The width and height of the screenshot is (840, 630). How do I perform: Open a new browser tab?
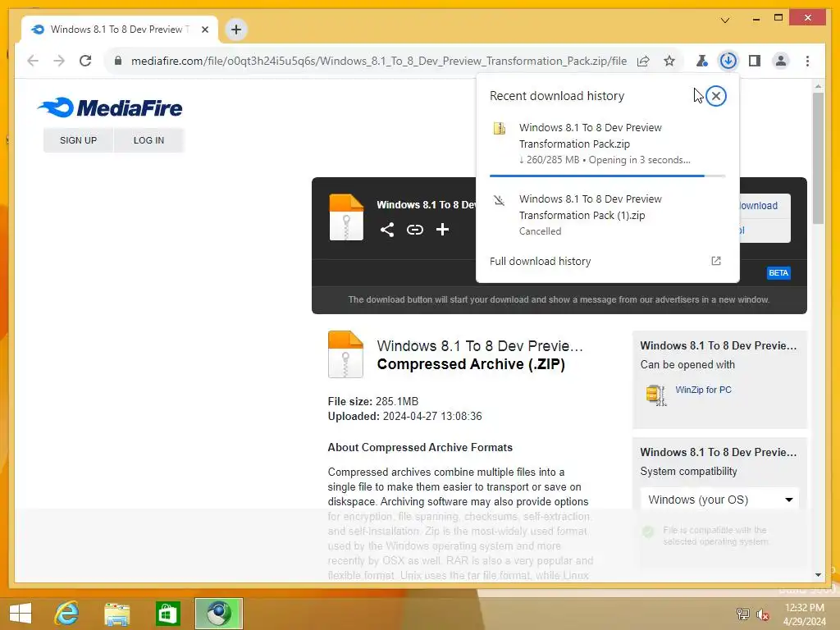click(x=236, y=30)
